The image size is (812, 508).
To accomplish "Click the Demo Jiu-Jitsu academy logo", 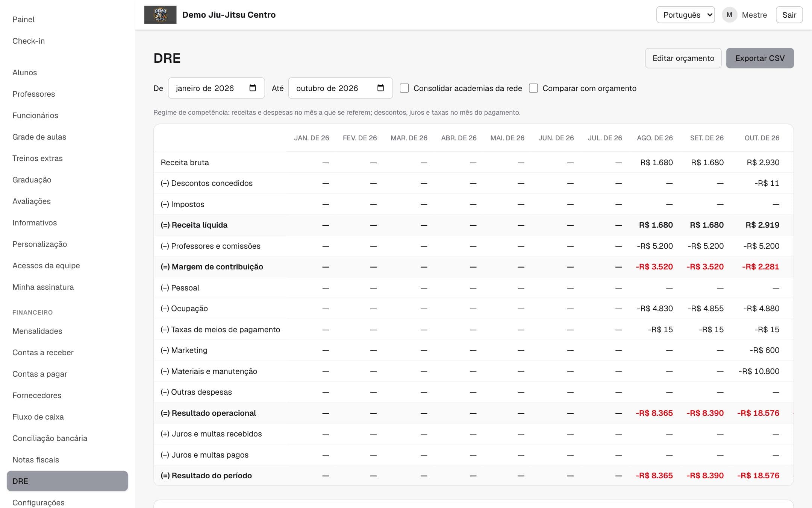I will (x=160, y=15).
